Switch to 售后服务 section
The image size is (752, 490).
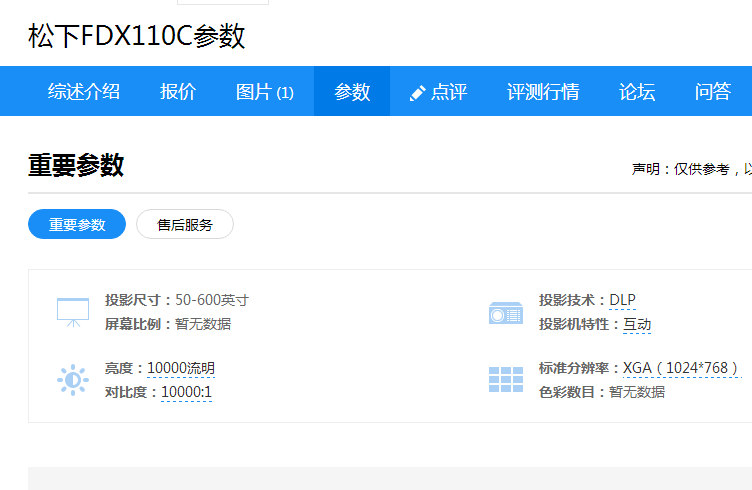pos(185,224)
